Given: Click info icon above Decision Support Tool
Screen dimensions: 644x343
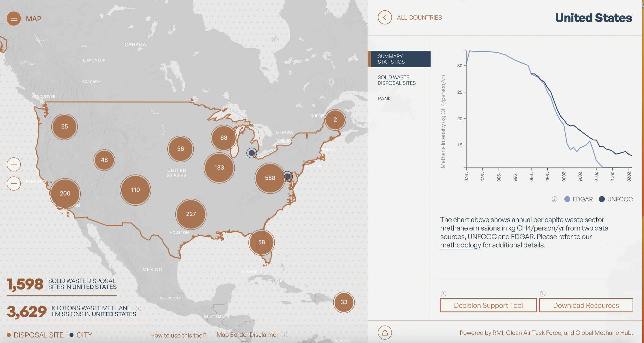Looking at the screenshot, I should pyautogui.click(x=443, y=294).
